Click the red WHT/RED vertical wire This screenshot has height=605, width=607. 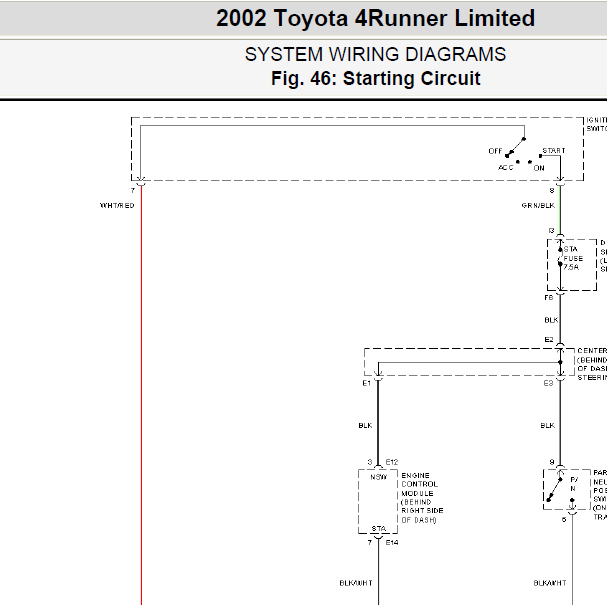pyautogui.click(x=141, y=395)
